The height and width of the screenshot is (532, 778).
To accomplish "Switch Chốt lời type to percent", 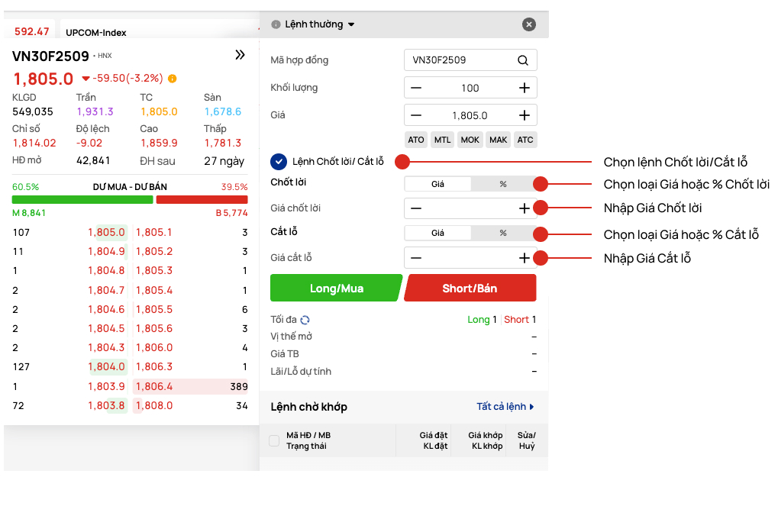I will click(x=503, y=184).
